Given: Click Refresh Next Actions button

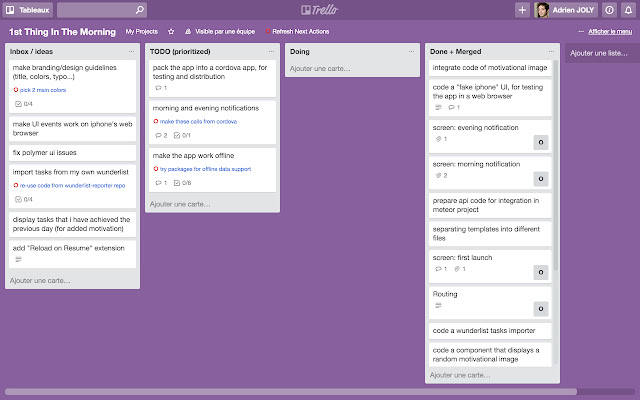Looking at the screenshot, I should 297,31.
